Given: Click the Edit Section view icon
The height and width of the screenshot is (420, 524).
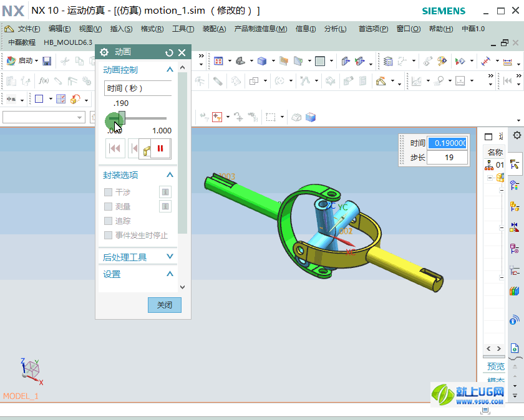Looking at the screenshot, I should coord(284,61).
